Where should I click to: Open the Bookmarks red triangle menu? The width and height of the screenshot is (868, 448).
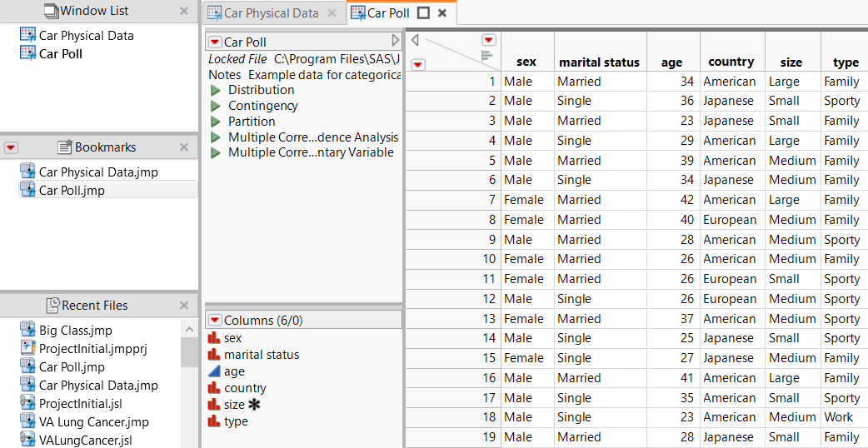11,147
